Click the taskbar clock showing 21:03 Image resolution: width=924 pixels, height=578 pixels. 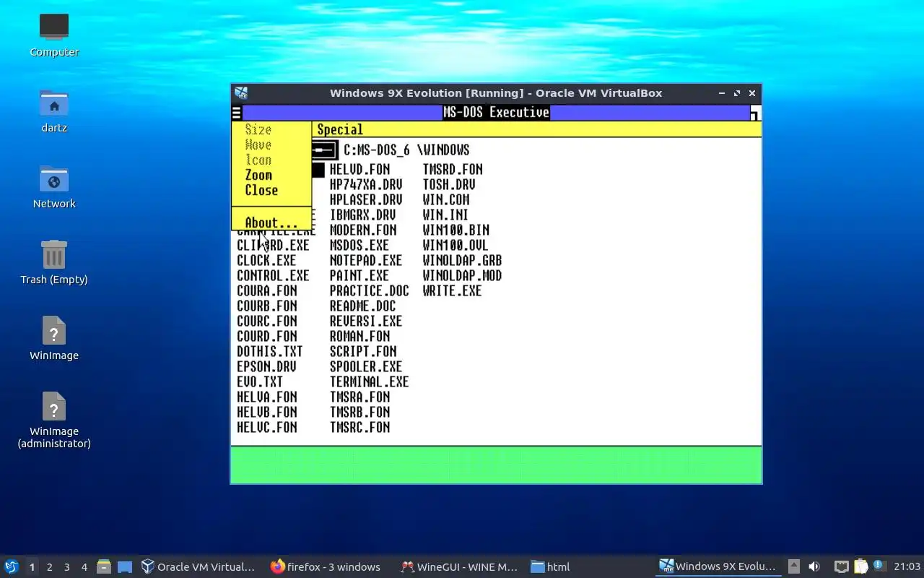[907, 566]
